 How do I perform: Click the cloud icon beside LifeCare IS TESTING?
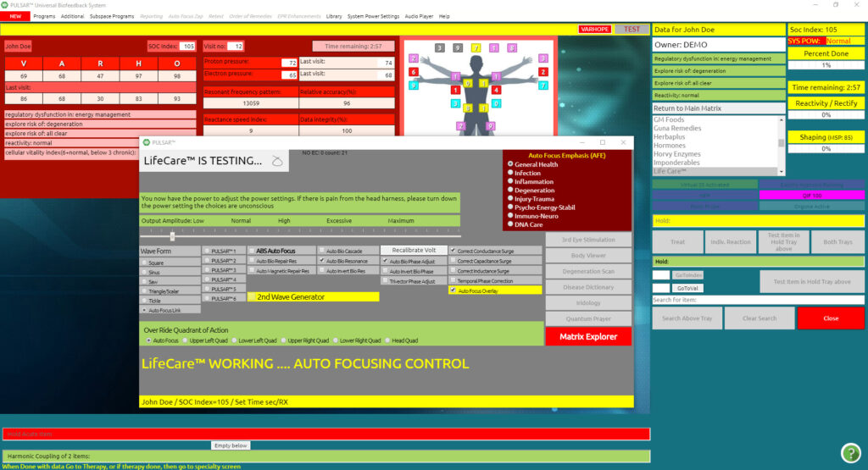278,161
